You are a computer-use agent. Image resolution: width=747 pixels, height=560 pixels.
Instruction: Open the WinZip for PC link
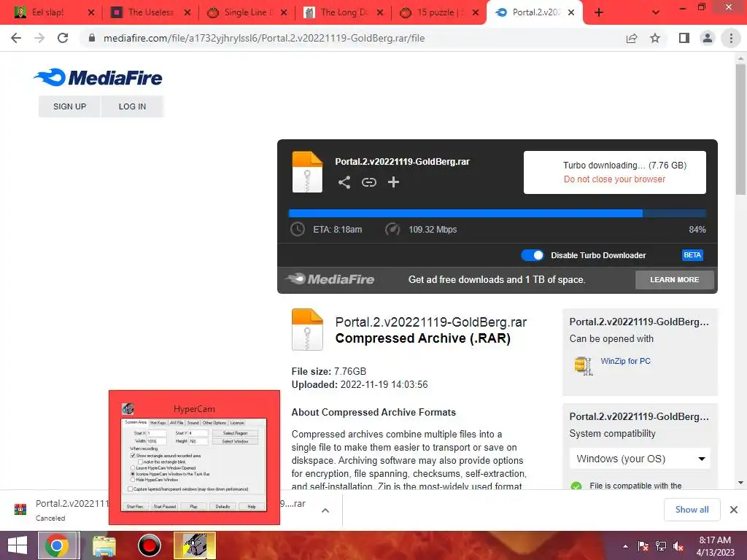(625, 361)
